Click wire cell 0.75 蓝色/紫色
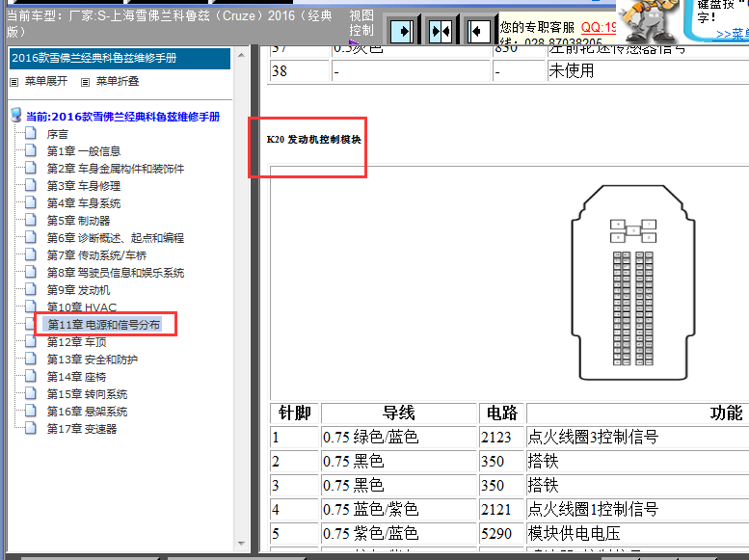Screen dimensions: 749x560 [x=399, y=509]
